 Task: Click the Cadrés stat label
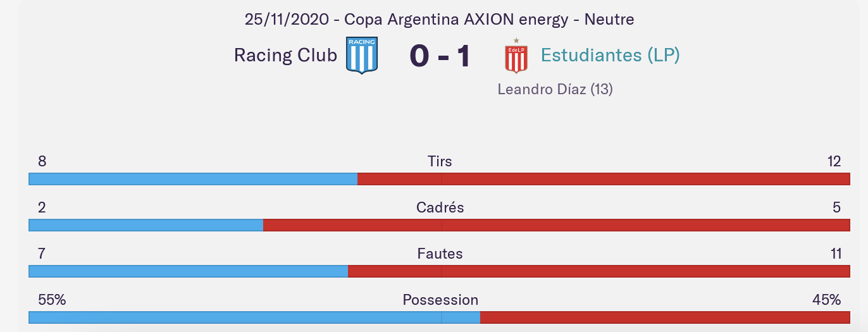(440, 207)
